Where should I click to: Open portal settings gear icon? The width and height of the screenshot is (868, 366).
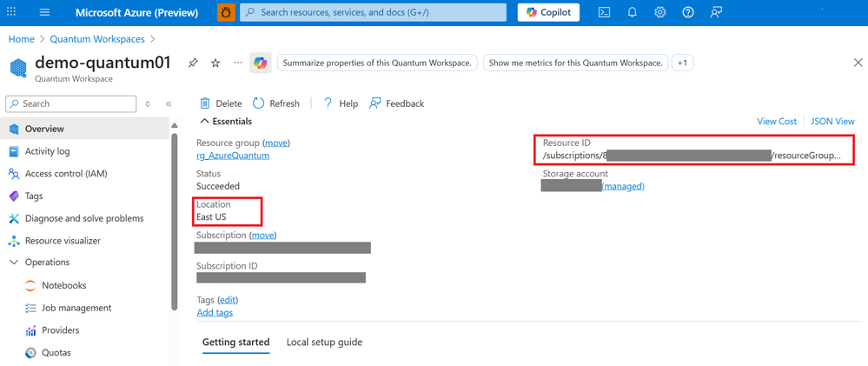click(659, 12)
